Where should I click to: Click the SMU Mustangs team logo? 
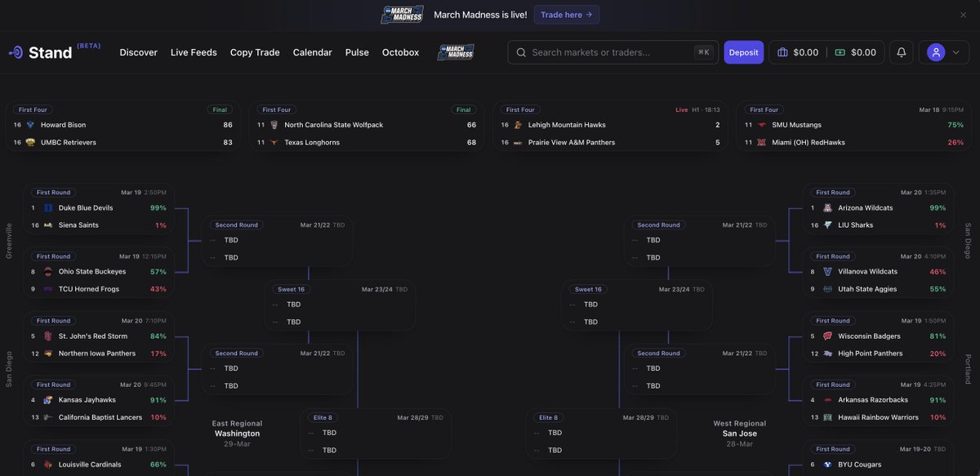(x=761, y=125)
